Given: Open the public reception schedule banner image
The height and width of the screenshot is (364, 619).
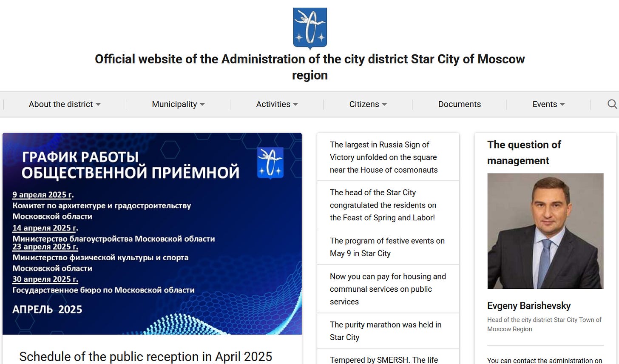Looking at the screenshot, I should coord(152,233).
